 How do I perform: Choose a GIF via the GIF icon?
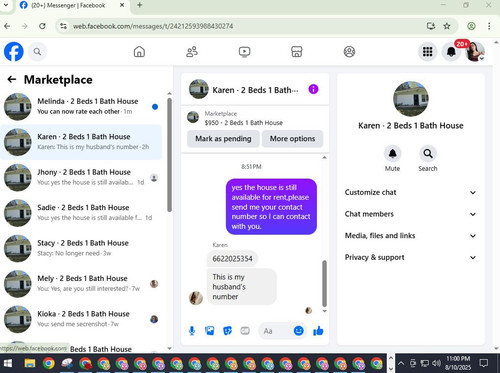[x=245, y=331]
